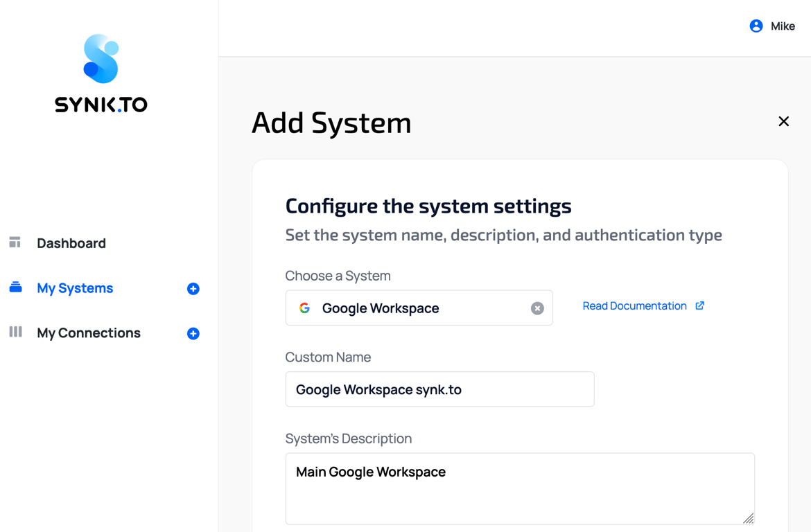
Task: Click the Add System heading
Action: click(x=331, y=123)
